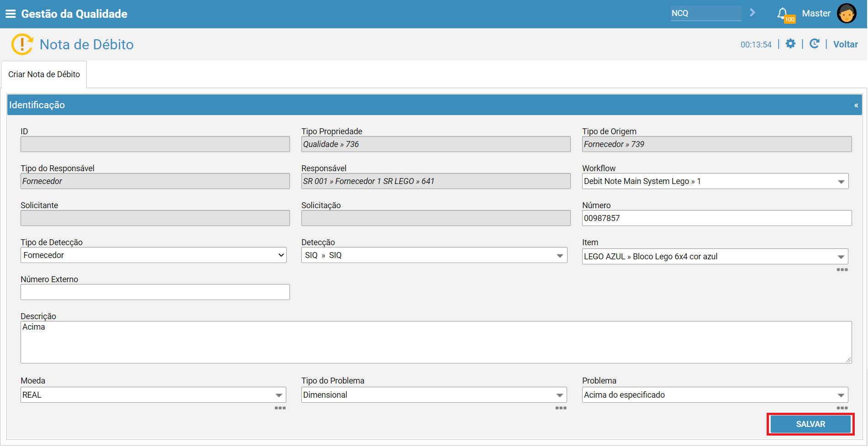868x447 pixels.
Task: Open the settings gear icon
Action: tap(790, 44)
